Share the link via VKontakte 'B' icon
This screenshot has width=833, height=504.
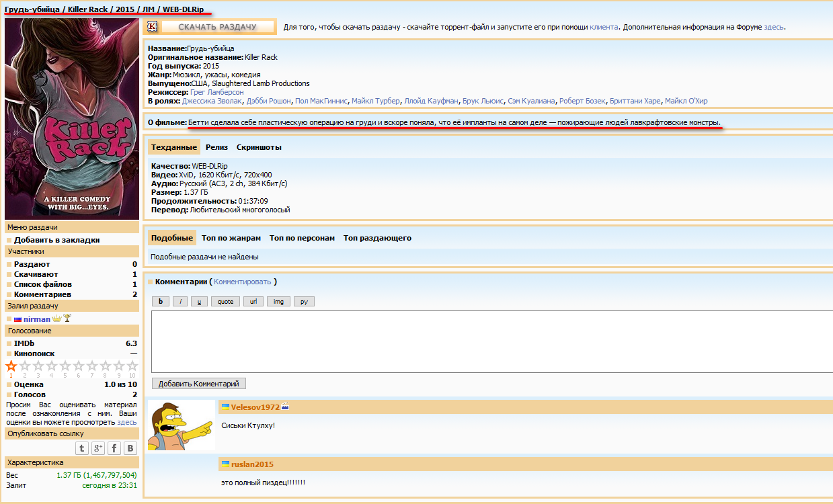[130, 448]
